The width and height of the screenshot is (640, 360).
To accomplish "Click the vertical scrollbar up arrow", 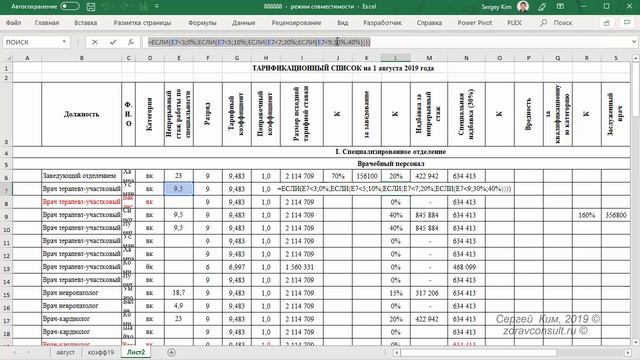I will click(636, 59).
